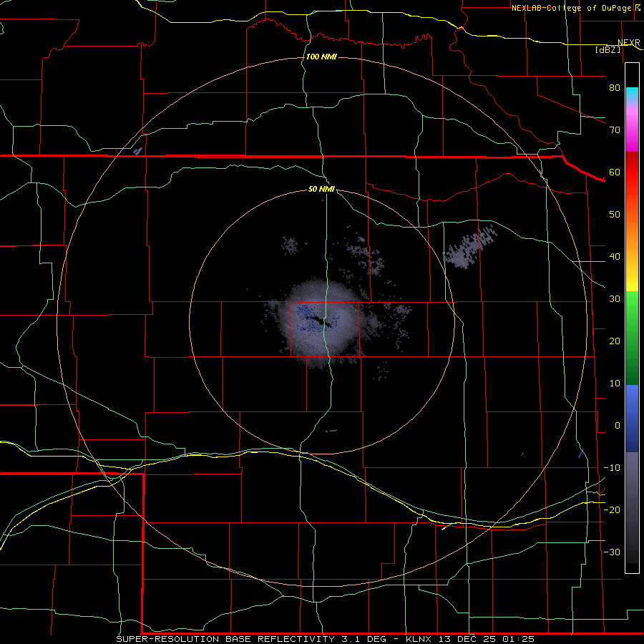Click the '100 NMI' range ring label
This screenshot has height=644, width=644.
[x=321, y=57]
